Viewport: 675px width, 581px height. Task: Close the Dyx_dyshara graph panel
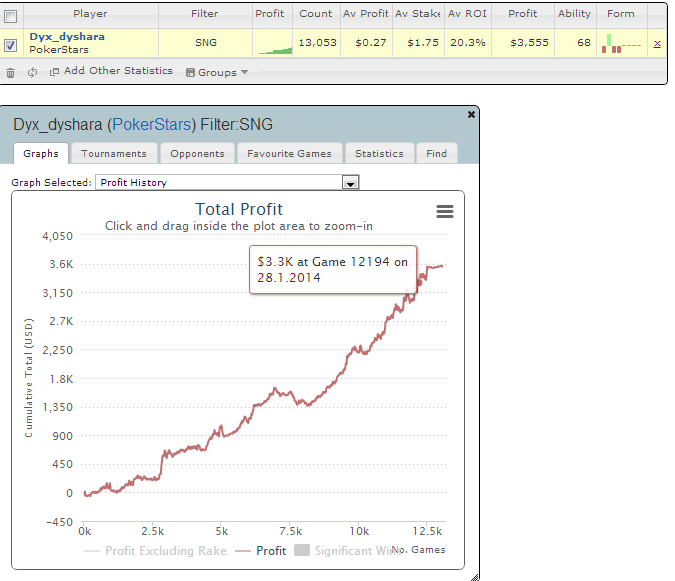pyautogui.click(x=471, y=114)
